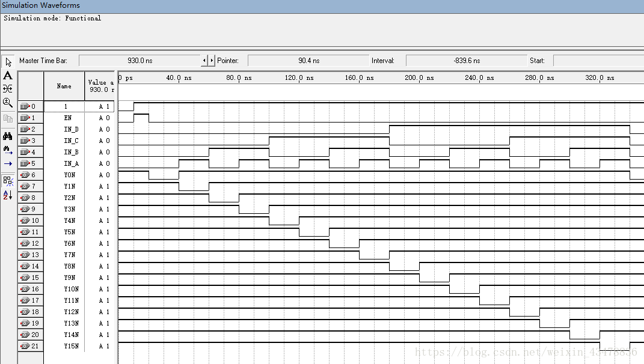
Task: Select output pin icon for Y14N row
Action: [x=25, y=335]
